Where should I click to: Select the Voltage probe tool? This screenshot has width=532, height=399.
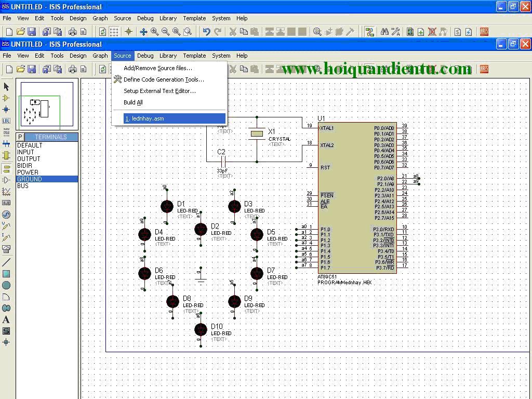tap(6, 225)
